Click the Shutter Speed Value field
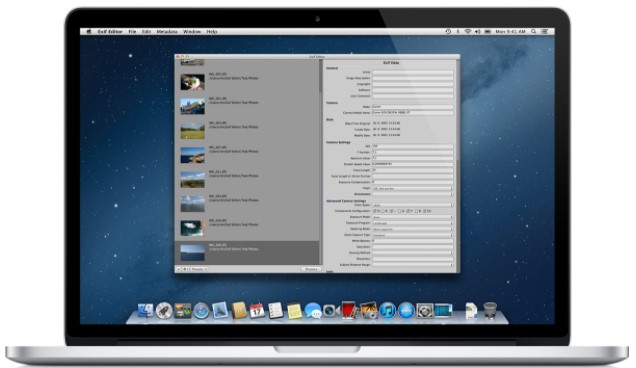Viewport: 636px width, 368px height. pos(413,164)
